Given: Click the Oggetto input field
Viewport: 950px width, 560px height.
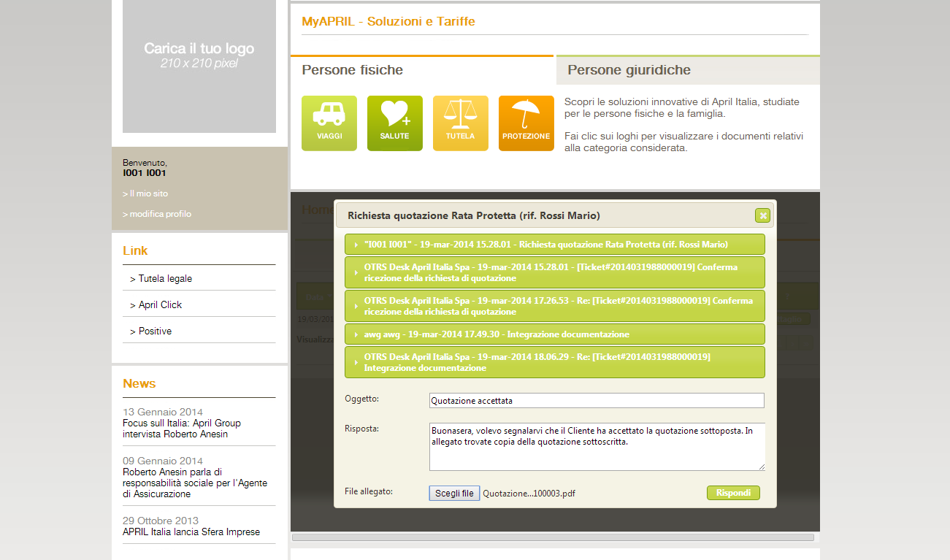Looking at the screenshot, I should [x=597, y=401].
